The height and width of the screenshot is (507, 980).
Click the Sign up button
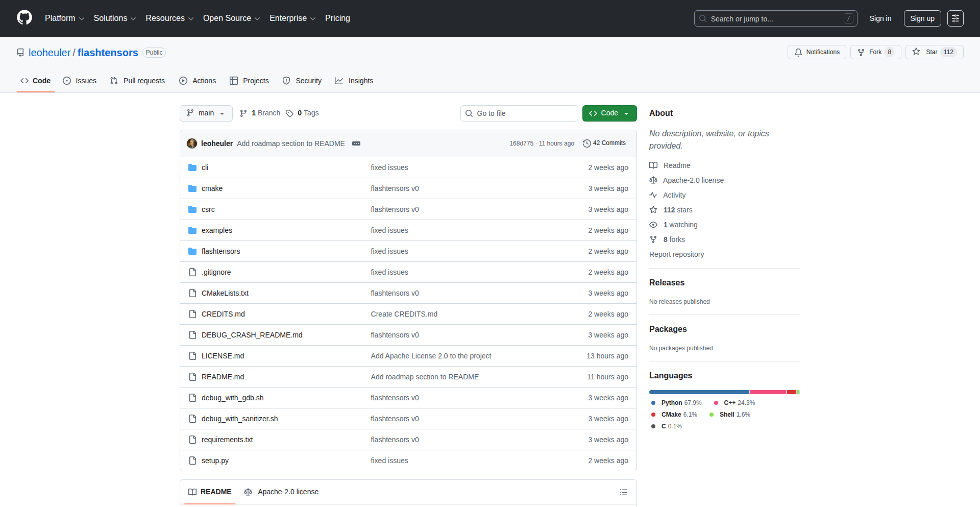pyautogui.click(x=922, y=18)
